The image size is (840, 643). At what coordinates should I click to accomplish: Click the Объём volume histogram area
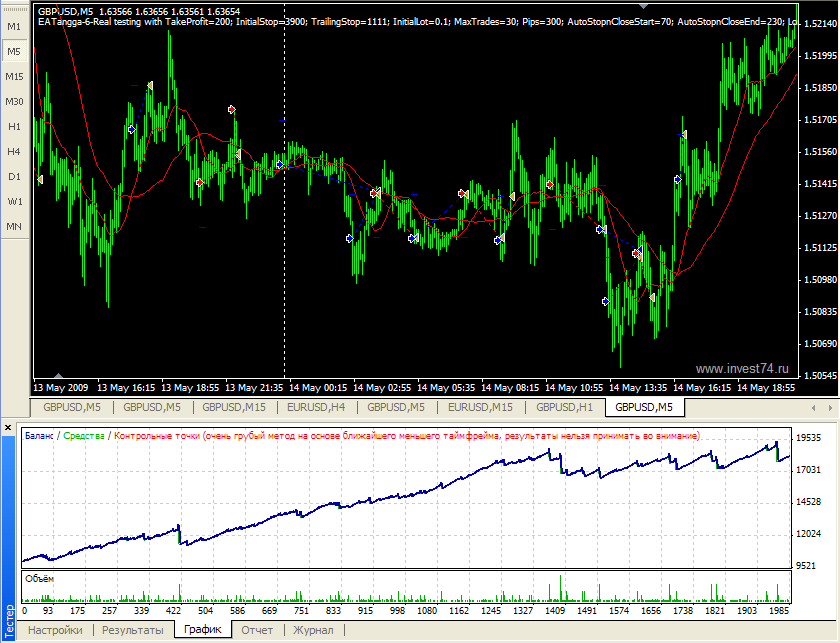pyautogui.click(x=400, y=590)
